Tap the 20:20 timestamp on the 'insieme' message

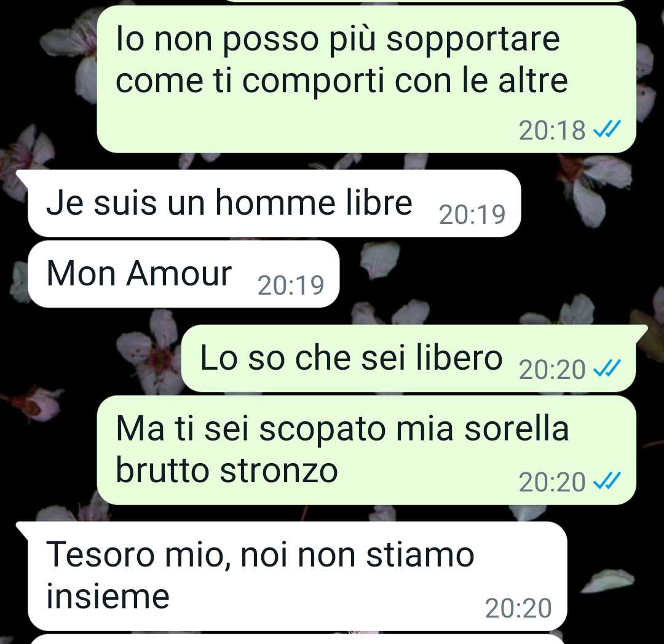coord(518,608)
